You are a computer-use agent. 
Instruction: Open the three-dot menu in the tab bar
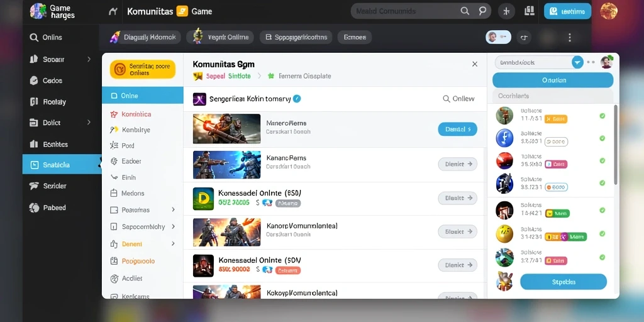tap(569, 37)
